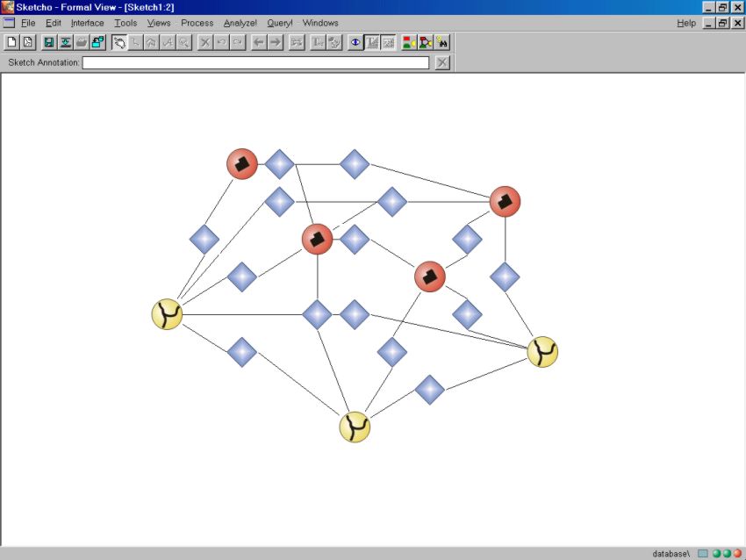Click the right arrow toolbar button
746x560 pixels.
coord(276,42)
